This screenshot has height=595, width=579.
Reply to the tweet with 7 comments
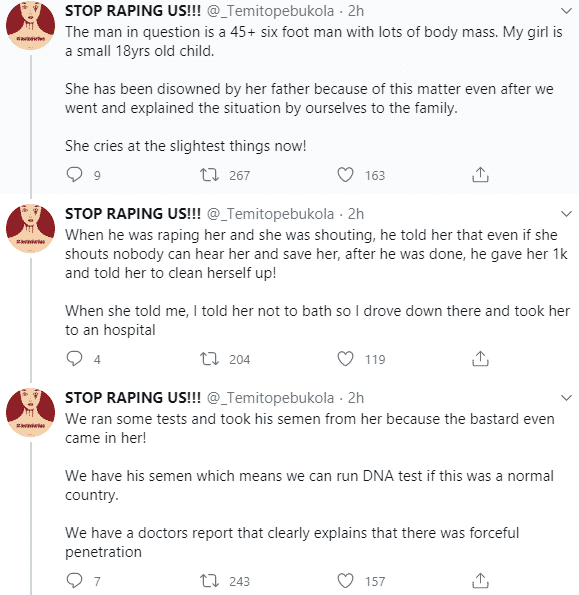(74, 581)
